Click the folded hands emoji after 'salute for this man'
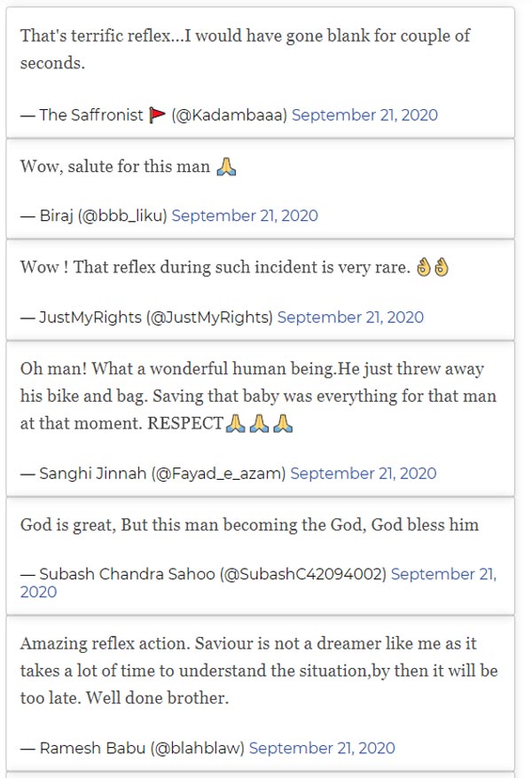The height and width of the screenshot is (778, 532). click(226, 166)
